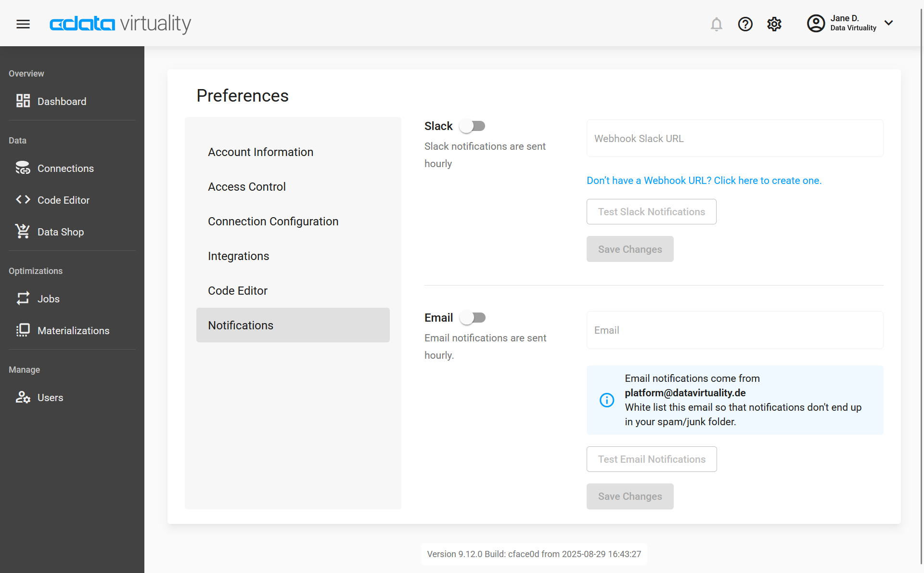The height and width of the screenshot is (573, 924).
Task: Enable Email notifications toggle
Action: [473, 317]
